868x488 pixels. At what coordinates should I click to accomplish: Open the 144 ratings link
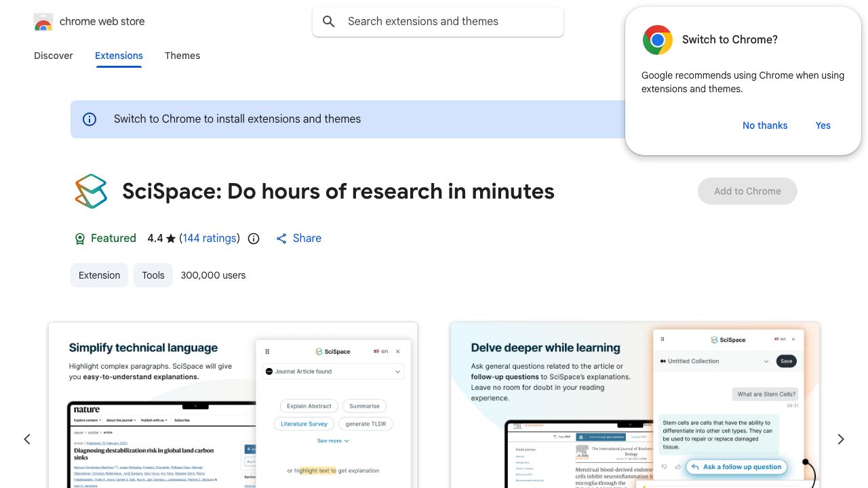pyautogui.click(x=210, y=239)
